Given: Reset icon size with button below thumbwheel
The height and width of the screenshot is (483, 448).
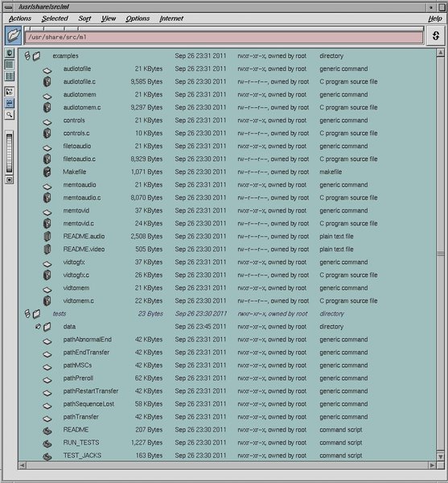Looking at the screenshot, I should [10, 180].
